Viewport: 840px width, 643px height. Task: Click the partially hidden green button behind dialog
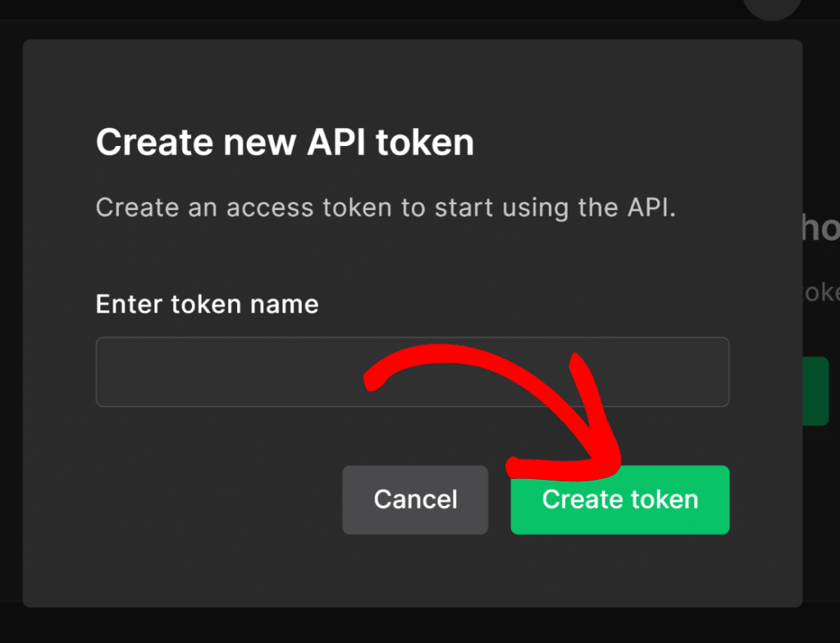[815, 390]
